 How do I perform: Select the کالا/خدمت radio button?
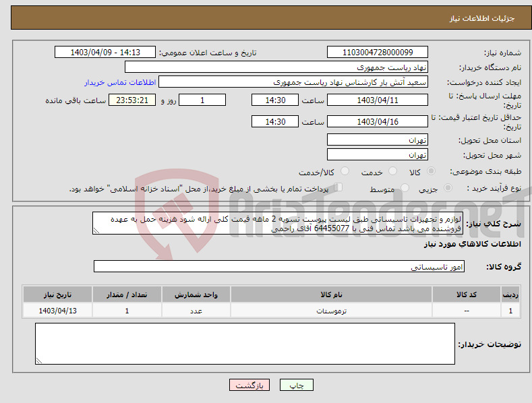(x=345, y=171)
